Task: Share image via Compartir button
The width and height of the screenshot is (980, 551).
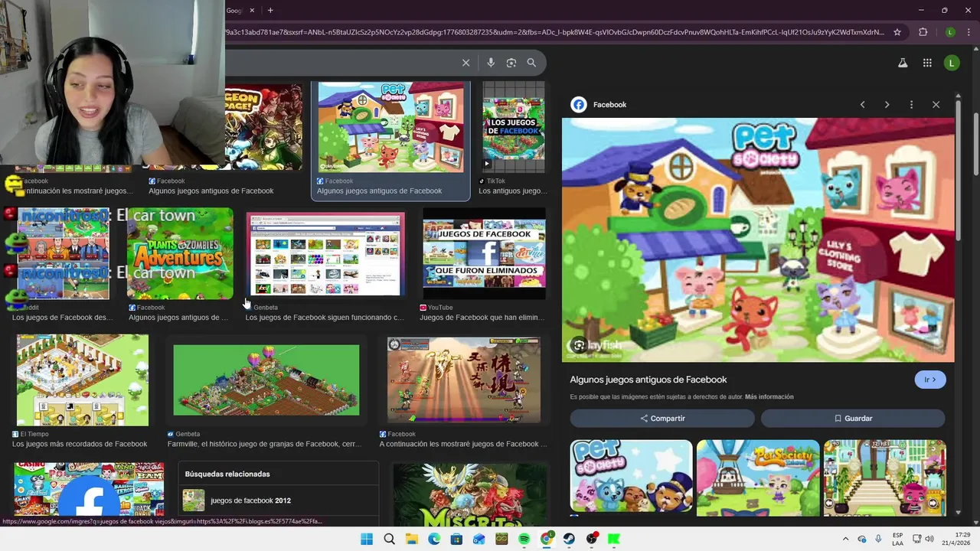Action: pos(662,419)
